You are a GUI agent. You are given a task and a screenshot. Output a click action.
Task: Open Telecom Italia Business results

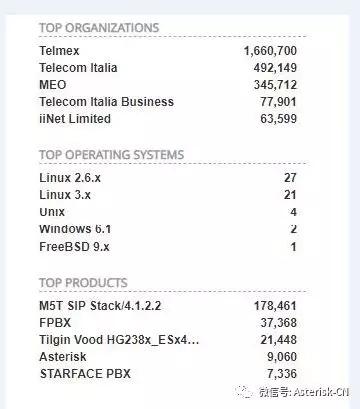click(107, 102)
